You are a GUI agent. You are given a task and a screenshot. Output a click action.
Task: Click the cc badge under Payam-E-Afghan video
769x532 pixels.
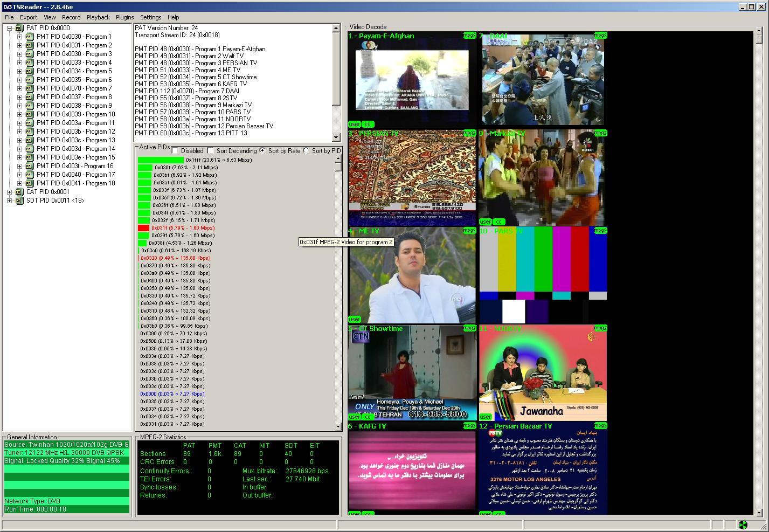pos(368,124)
